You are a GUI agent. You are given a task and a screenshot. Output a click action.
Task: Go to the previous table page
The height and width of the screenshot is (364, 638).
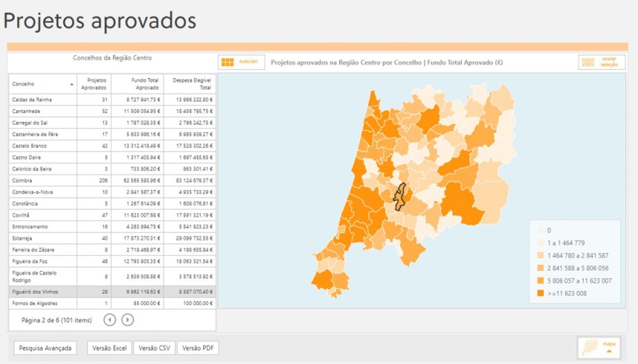tap(110, 320)
